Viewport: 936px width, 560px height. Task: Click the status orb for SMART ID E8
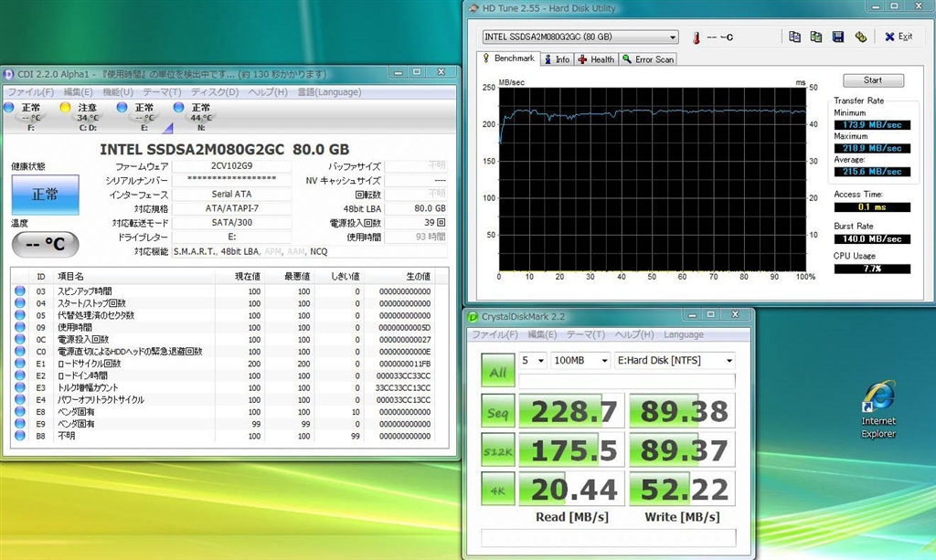click(20, 411)
